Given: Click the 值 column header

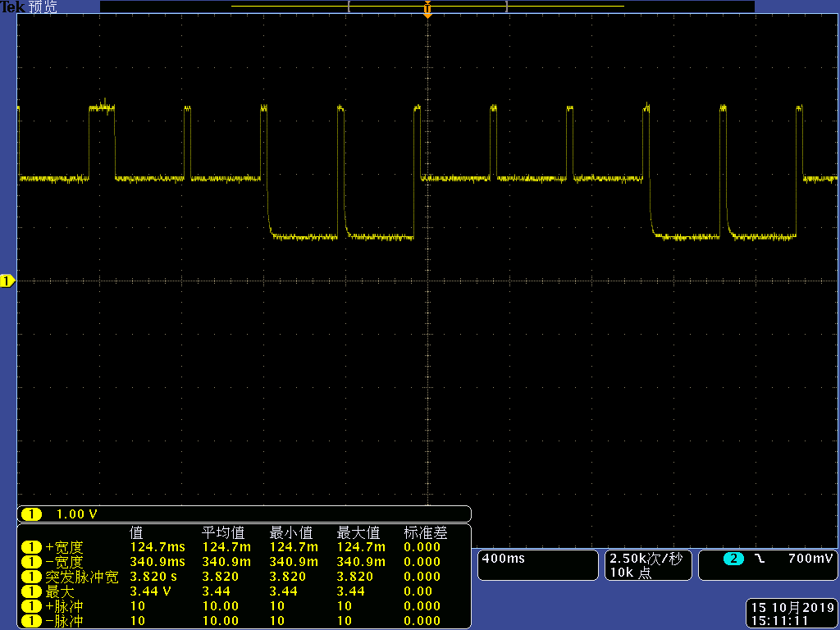Looking at the screenshot, I should click(137, 532).
